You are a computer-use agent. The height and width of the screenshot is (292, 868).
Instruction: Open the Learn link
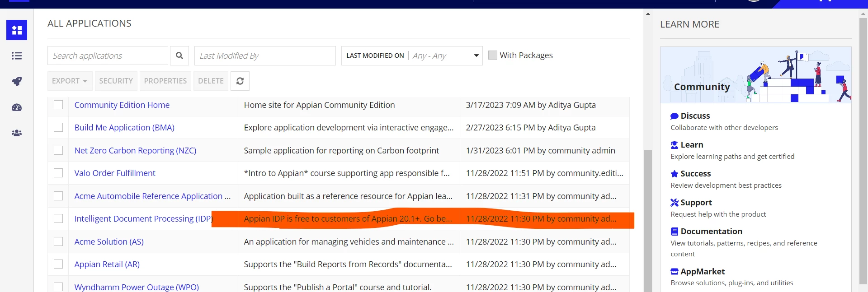click(692, 145)
